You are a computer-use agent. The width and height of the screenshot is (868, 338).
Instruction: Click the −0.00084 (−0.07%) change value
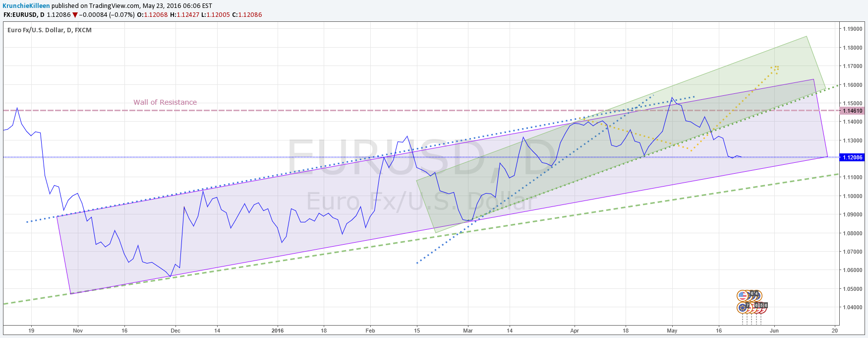tap(107, 15)
